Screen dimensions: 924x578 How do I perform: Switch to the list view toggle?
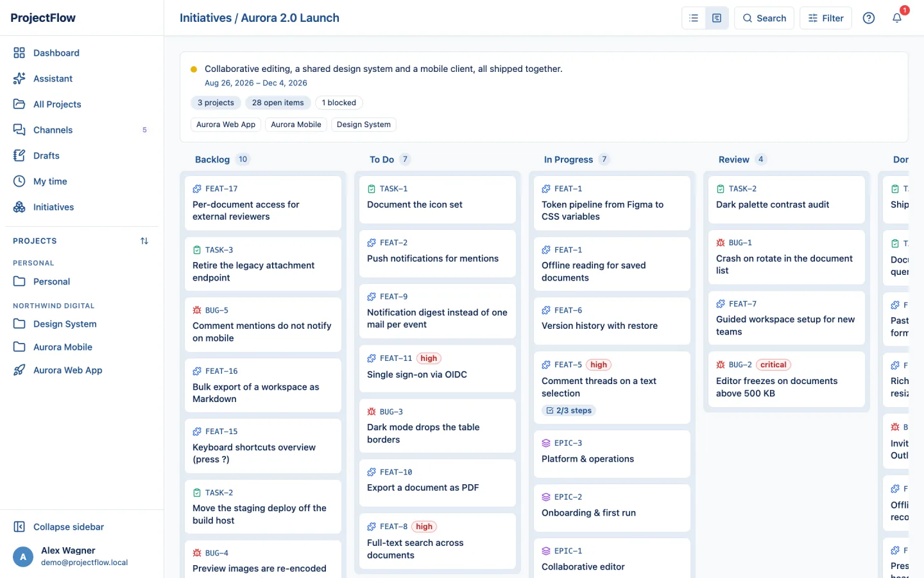click(694, 18)
